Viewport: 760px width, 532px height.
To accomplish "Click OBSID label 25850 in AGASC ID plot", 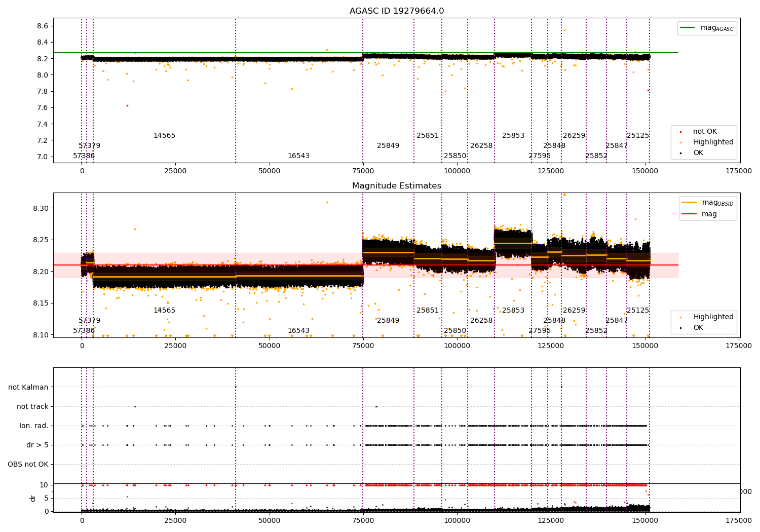I will (455, 156).
